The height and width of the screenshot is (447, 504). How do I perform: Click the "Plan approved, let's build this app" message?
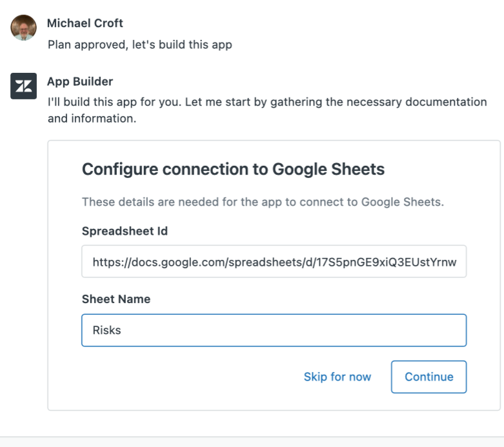[x=140, y=45]
